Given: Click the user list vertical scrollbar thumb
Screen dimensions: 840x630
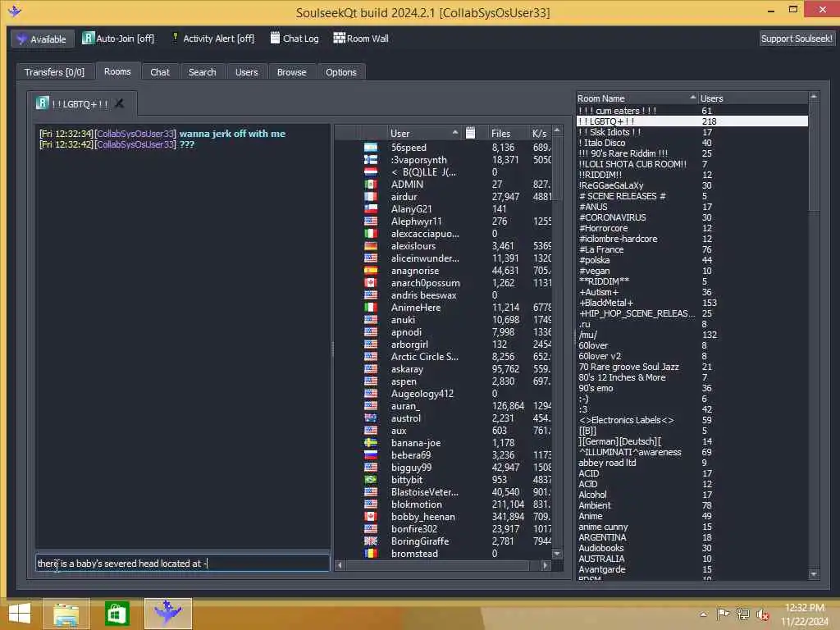Looking at the screenshot, I should [x=557, y=167].
